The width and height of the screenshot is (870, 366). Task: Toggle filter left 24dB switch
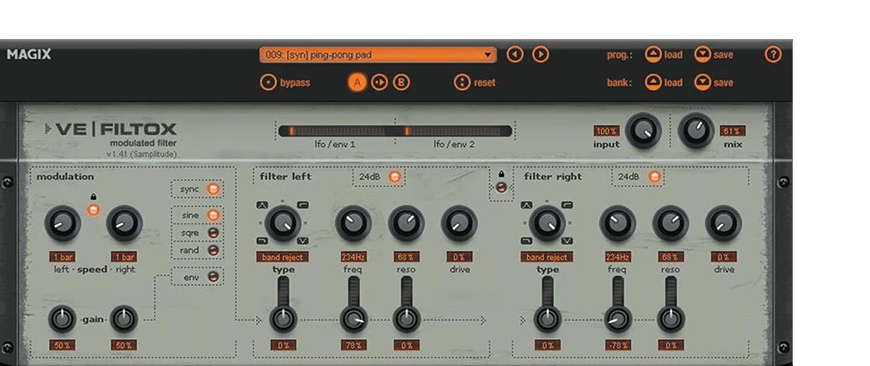[394, 177]
